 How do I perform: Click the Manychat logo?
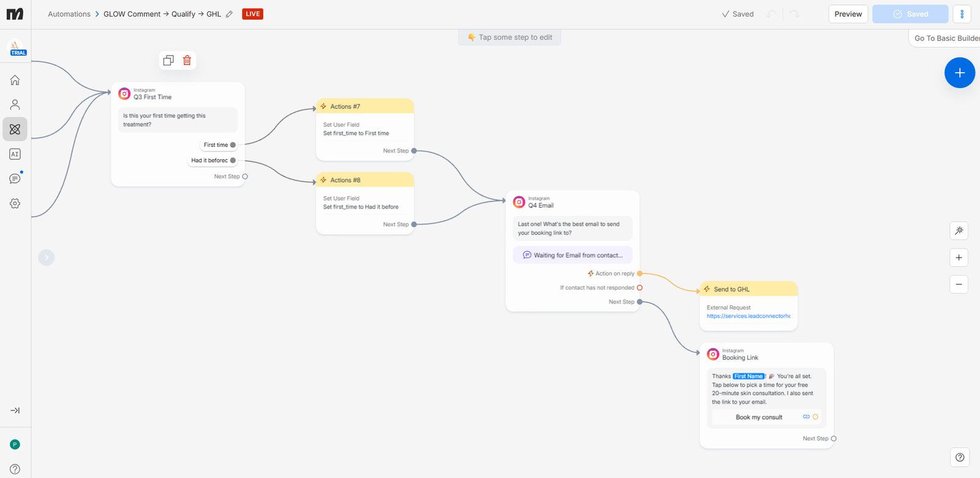15,14
